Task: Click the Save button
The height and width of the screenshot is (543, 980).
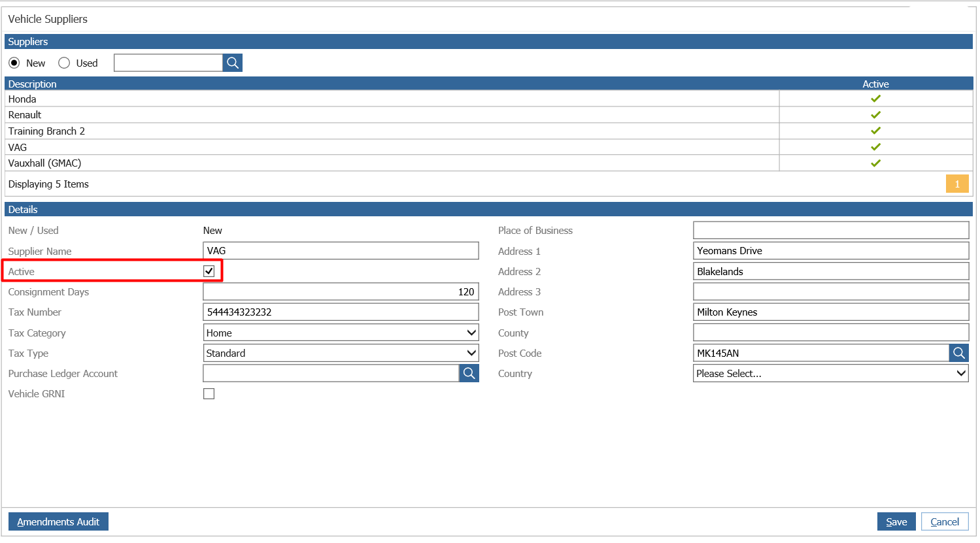Action: tap(896, 521)
